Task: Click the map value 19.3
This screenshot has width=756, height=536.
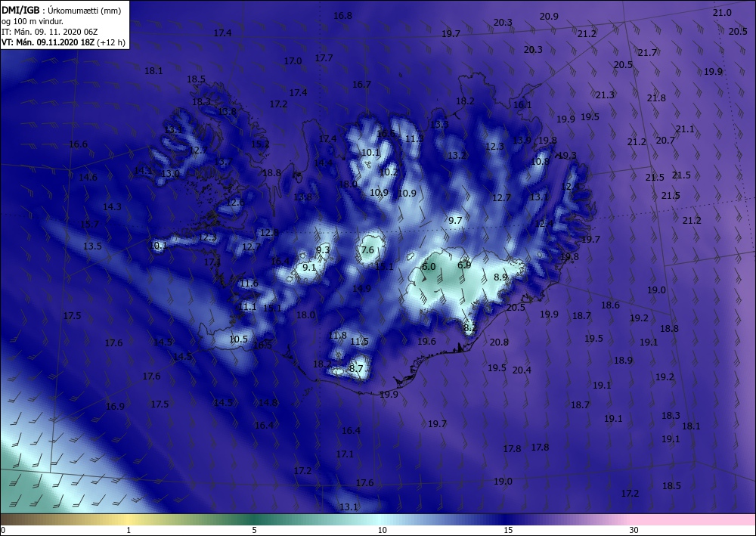Action: (567, 155)
